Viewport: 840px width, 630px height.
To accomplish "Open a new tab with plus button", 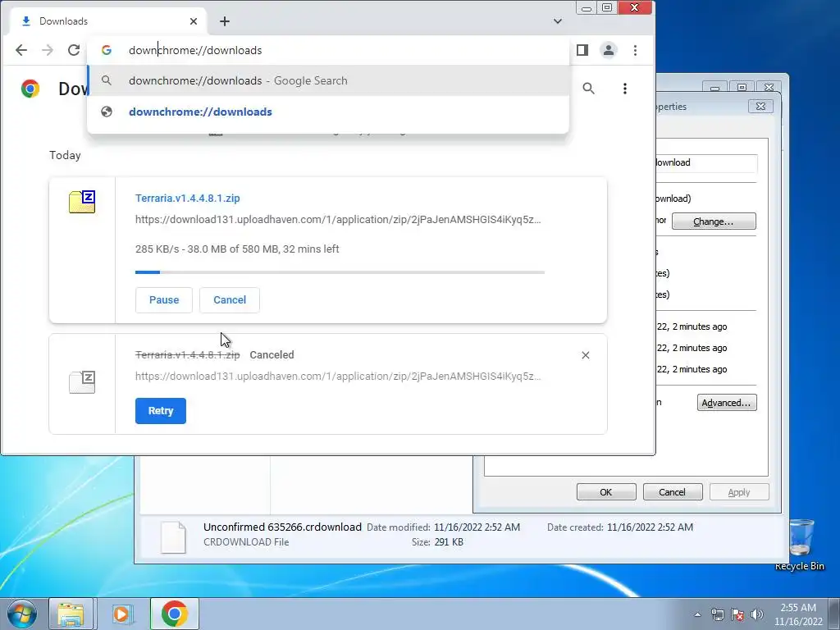I will (225, 21).
